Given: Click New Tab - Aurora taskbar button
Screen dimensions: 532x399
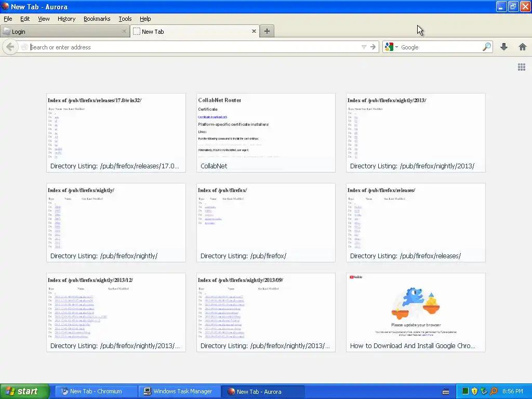Looking at the screenshot, I should (262, 391).
